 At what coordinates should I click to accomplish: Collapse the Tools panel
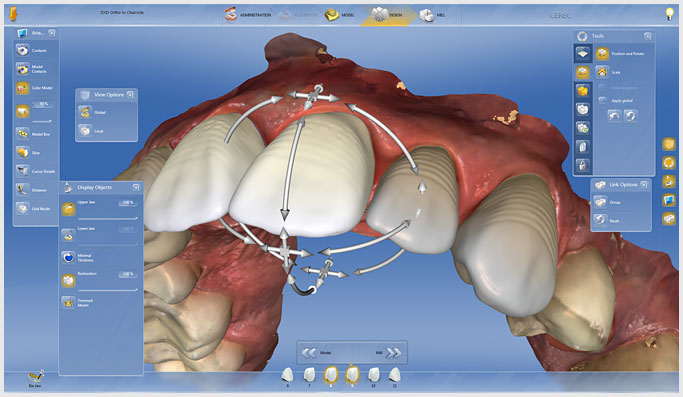tap(648, 36)
